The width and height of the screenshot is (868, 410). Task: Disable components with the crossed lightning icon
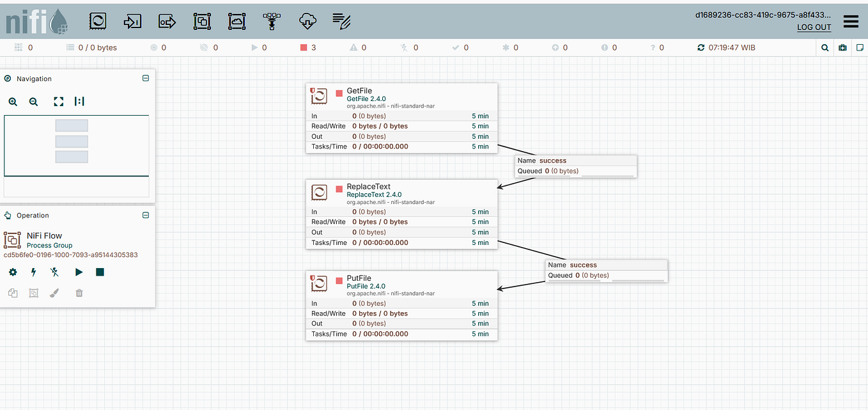click(x=54, y=272)
